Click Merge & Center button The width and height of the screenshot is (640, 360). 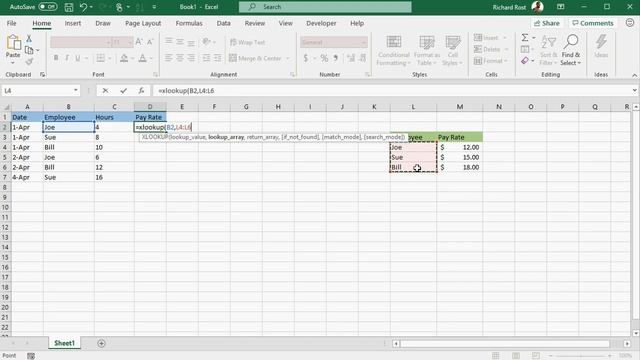pos(255,58)
